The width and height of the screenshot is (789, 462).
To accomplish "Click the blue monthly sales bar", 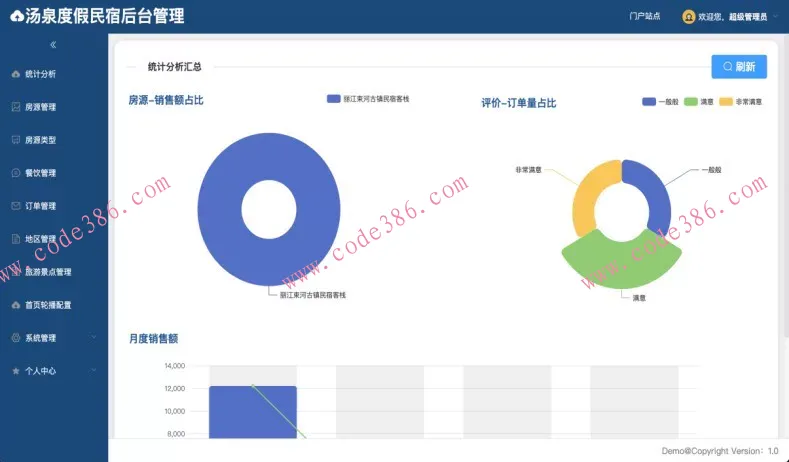I will [253, 412].
